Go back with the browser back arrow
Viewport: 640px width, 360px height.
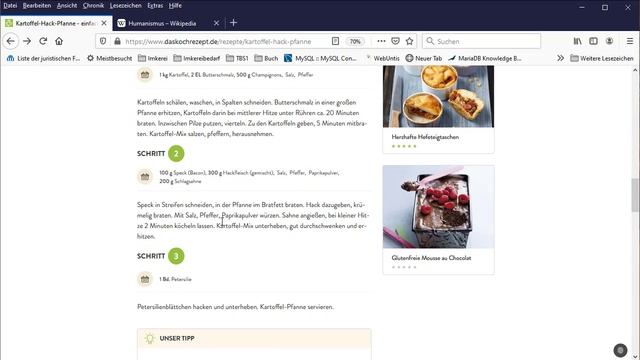11,41
